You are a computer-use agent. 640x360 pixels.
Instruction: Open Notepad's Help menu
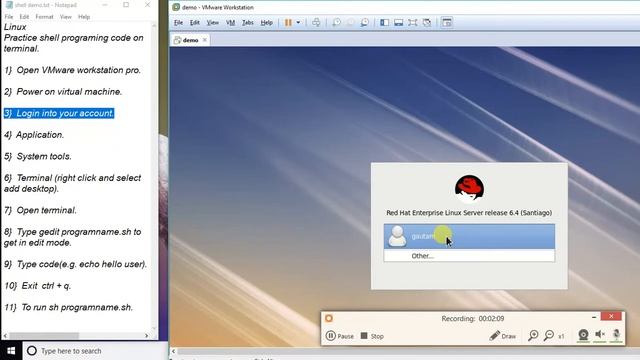tap(84, 17)
